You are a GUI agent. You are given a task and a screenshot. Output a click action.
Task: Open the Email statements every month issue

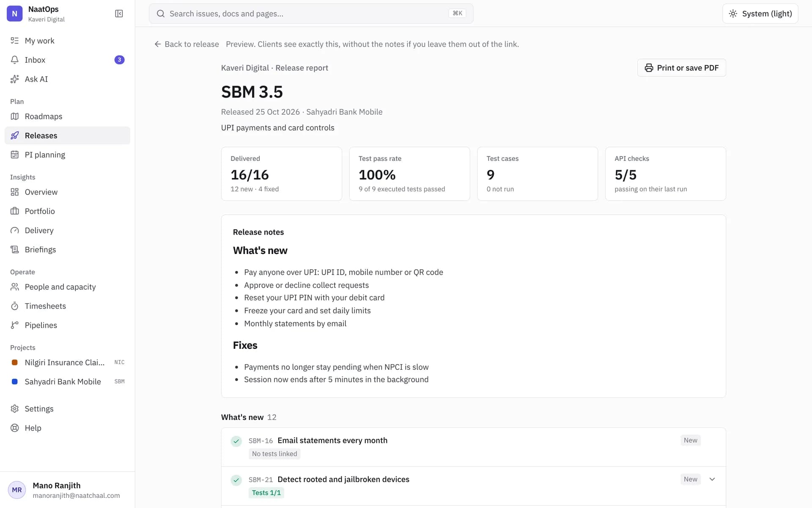point(332,440)
